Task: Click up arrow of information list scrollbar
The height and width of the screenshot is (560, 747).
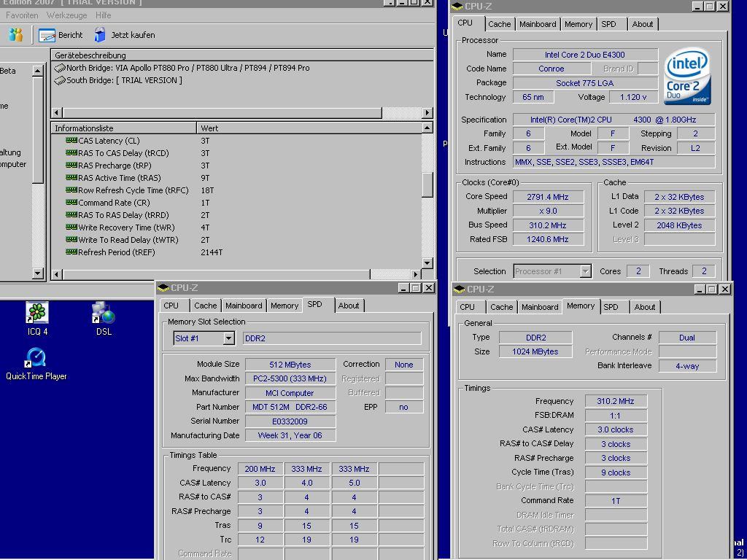Action: click(x=427, y=128)
